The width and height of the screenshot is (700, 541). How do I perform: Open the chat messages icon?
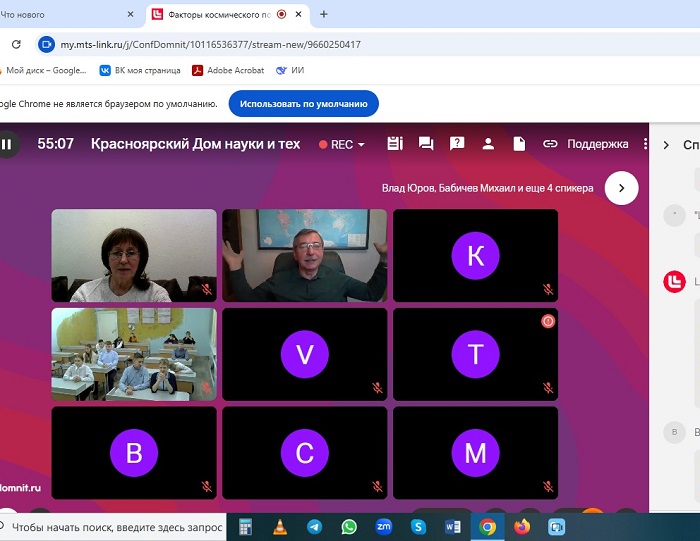(x=426, y=144)
